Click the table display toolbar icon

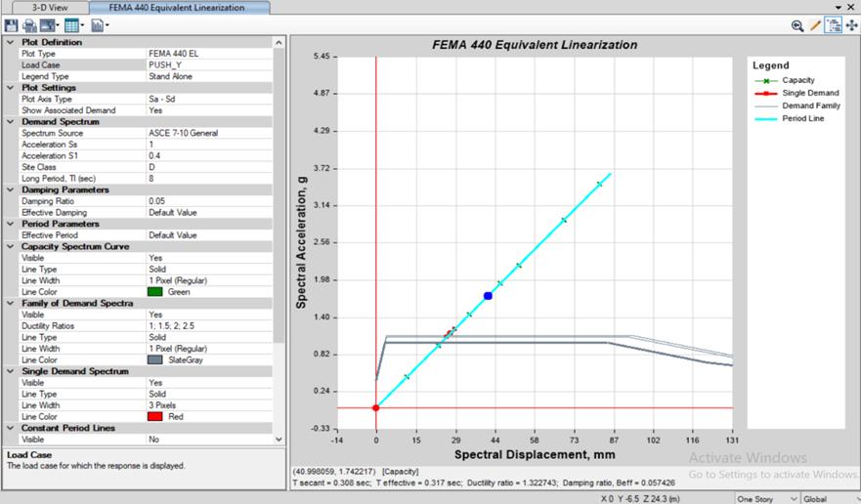71,25
